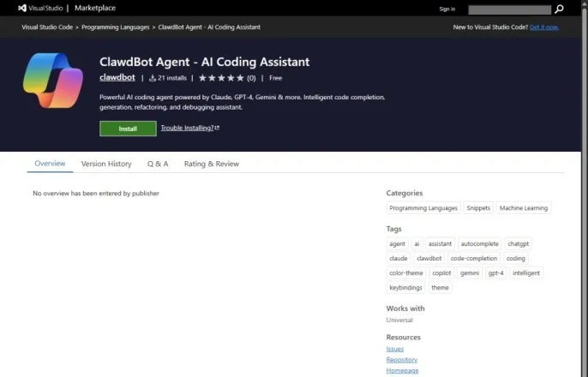This screenshot has height=377, width=588.
Task: Click the gemini tag
Action: pos(470,272)
